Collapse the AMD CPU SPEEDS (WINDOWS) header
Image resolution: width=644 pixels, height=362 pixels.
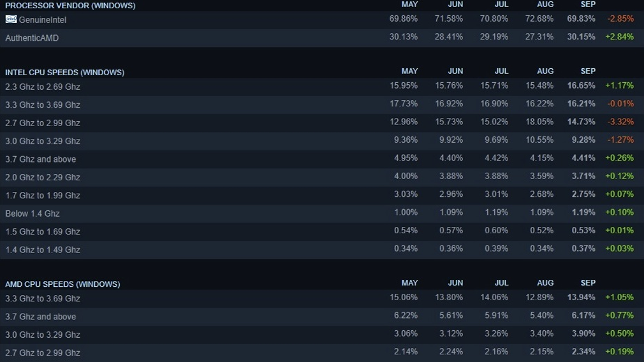[x=62, y=284]
